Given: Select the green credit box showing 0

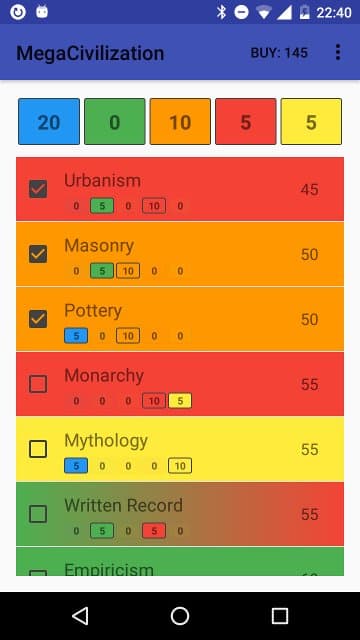Looking at the screenshot, I should 115,122.
